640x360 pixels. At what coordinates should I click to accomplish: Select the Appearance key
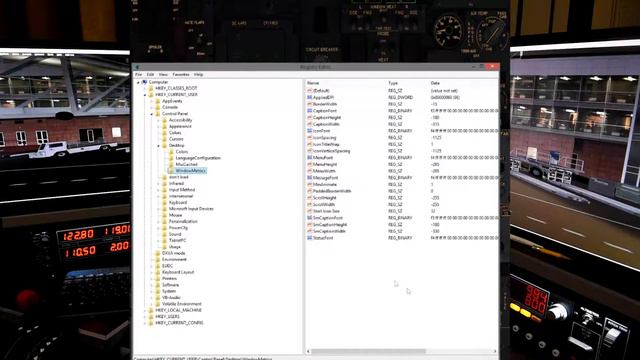point(180,127)
